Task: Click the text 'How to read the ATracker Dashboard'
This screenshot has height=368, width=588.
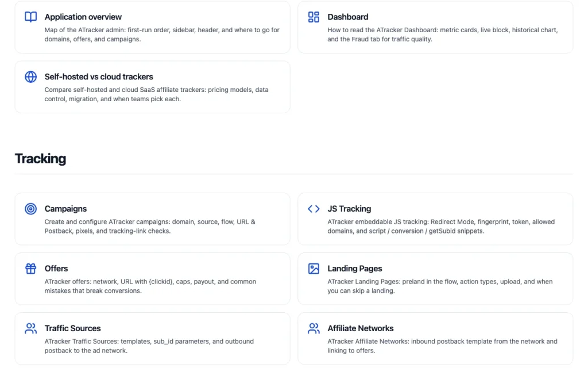Action: pos(381,30)
